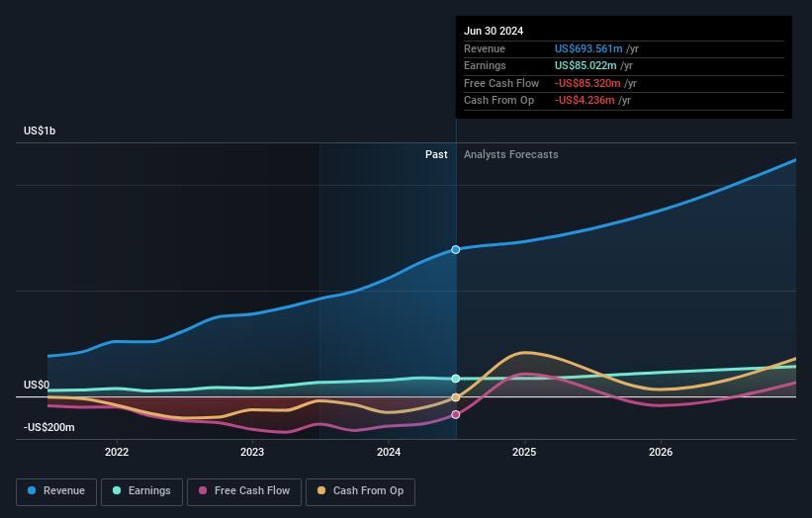Select the Revenue data point on chart

(x=456, y=250)
